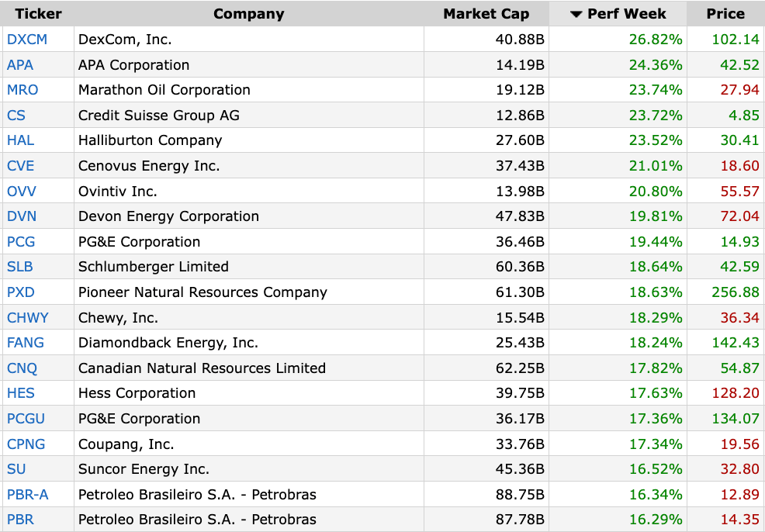Image resolution: width=765 pixels, height=532 pixels.
Task: Click the Suncor Energy 16.52% performance value
Action: click(x=656, y=469)
